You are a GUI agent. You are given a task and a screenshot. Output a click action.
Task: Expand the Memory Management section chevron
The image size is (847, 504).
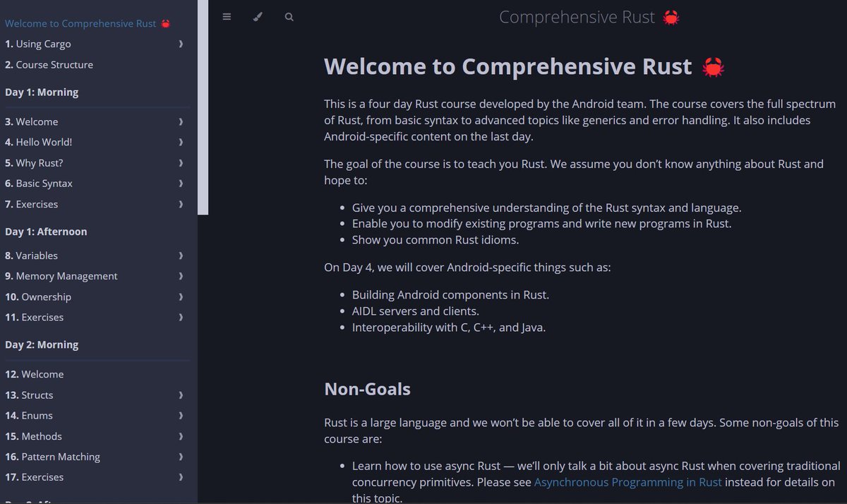[181, 276]
